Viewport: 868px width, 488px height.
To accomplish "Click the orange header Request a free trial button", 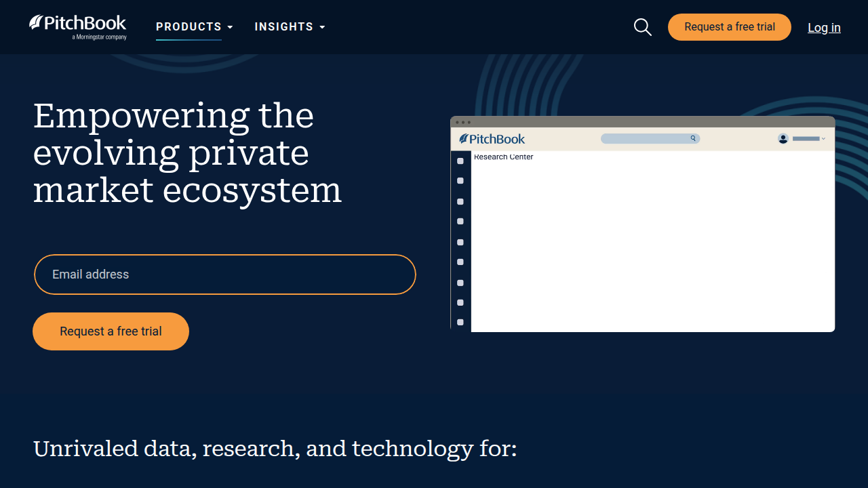I will click(x=730, y=27).
